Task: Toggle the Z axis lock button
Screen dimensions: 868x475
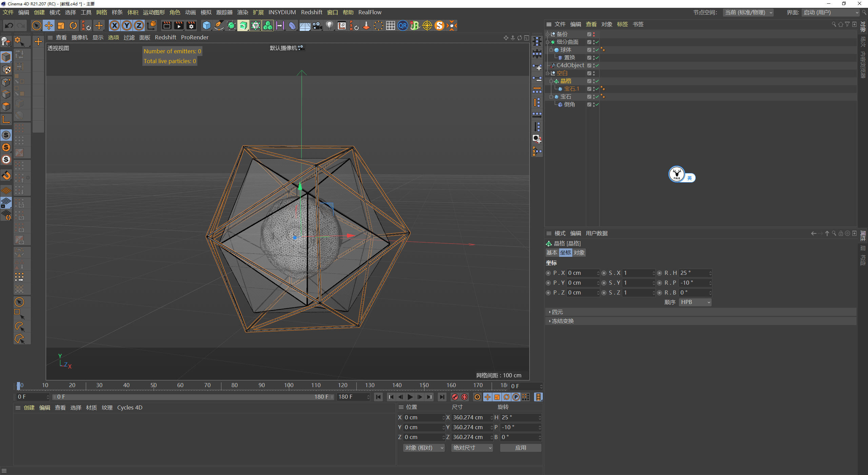Action: click(x=139, y=25)
